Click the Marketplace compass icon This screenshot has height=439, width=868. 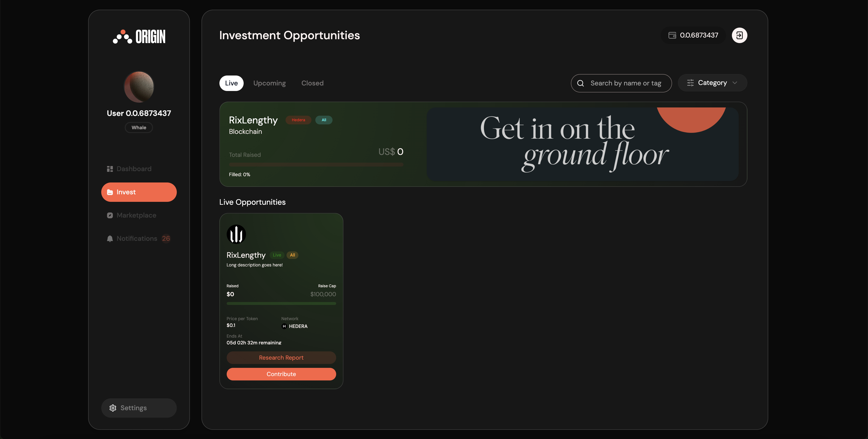[110, 215]
